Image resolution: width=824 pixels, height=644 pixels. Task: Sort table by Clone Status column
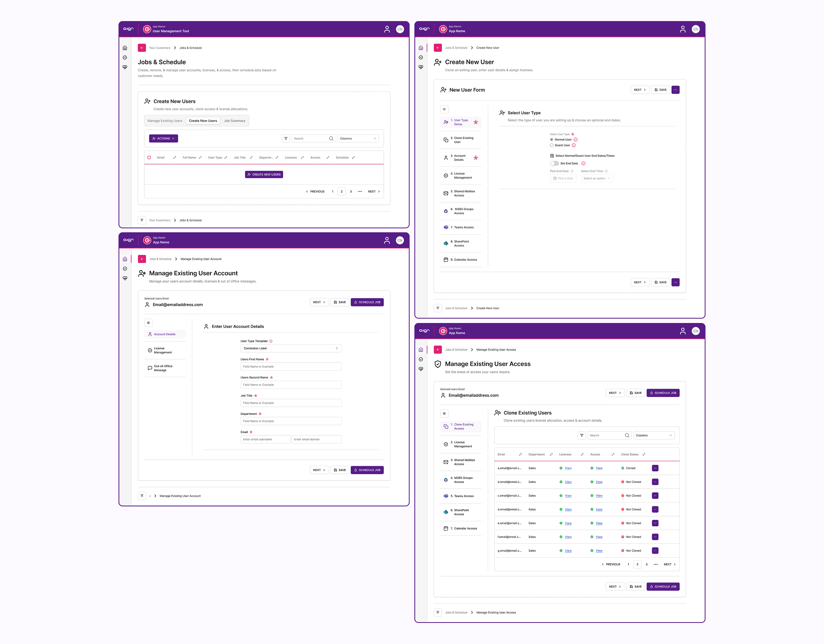tap(644, 454)
